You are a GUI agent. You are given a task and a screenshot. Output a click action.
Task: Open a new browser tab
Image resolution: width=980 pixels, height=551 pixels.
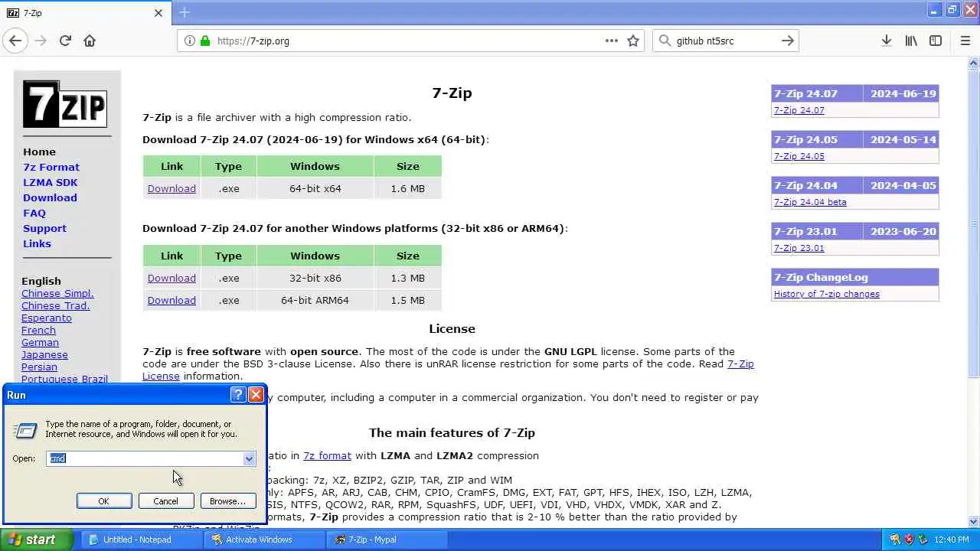[x=185, y=12]
